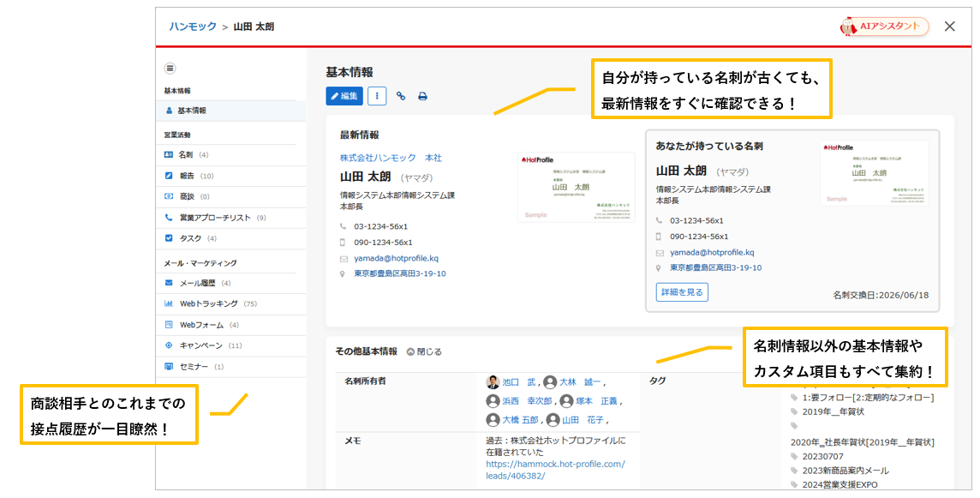
Task: Click tag 2023新商品案内メール
Action: 845,471
